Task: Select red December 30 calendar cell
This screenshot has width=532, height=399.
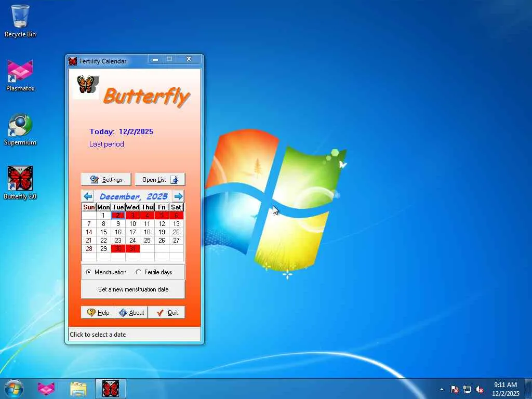Action: [118, 249]
